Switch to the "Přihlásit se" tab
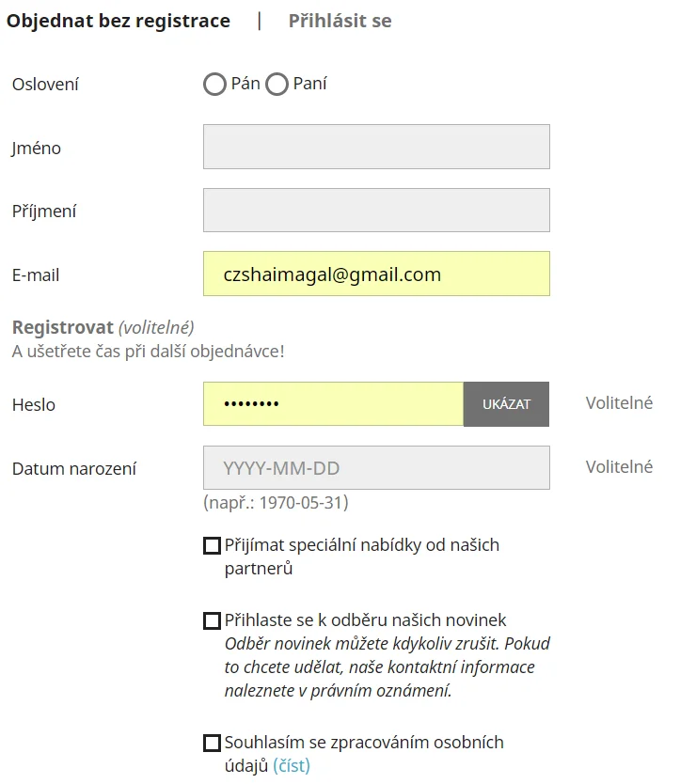 pos(340,21)
